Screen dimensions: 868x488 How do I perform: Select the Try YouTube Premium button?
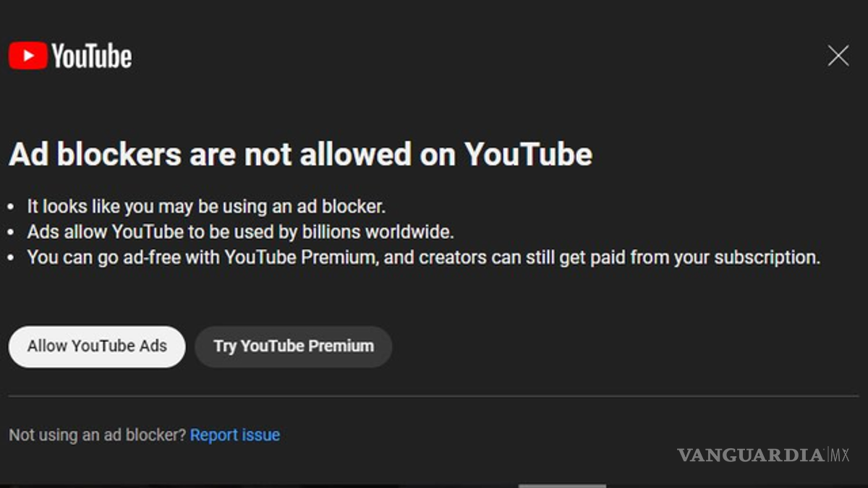(x=293, y=346)
